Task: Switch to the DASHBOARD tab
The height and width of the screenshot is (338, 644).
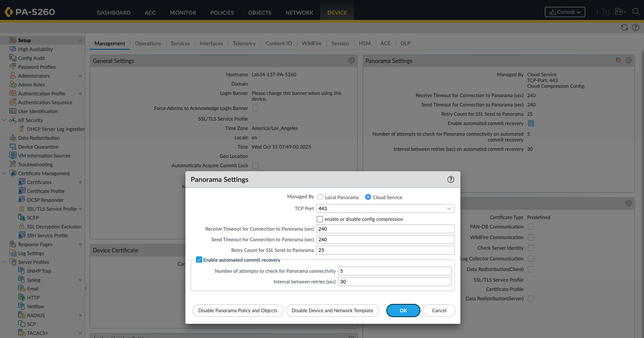Action: 114,12
